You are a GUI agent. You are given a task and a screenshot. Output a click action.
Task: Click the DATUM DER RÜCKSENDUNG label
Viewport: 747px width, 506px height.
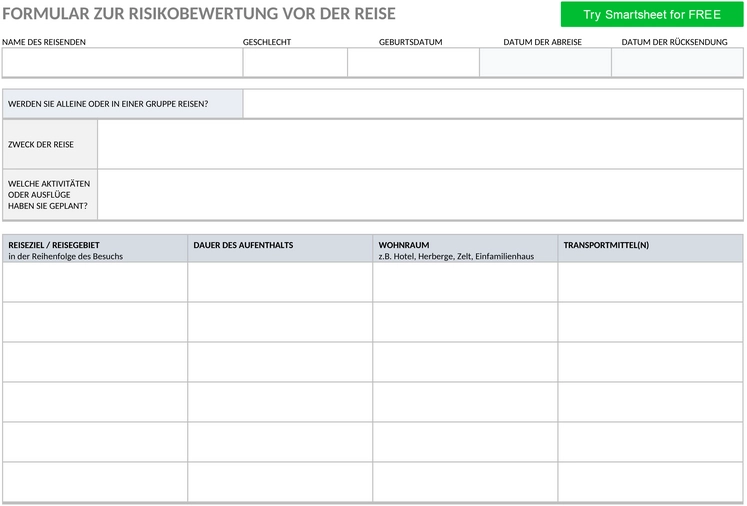(674, 42)
